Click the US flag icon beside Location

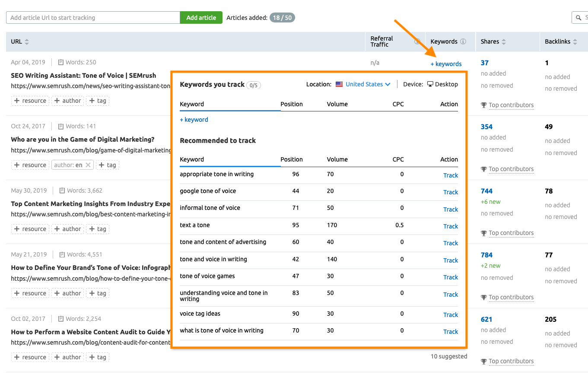pyautogui.click(x=339, y=84)
